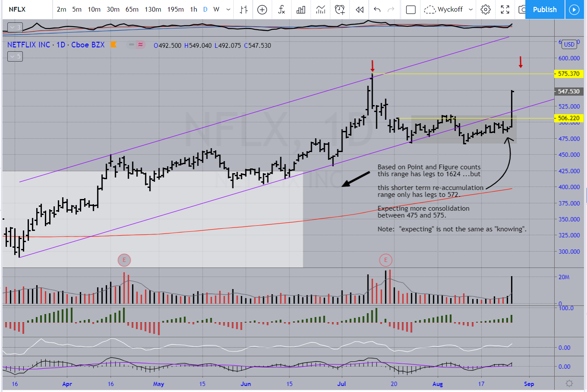Click the 'Based on Point and Figure counts' note
Screen dimensions: 587x392
tap(429, 170)
